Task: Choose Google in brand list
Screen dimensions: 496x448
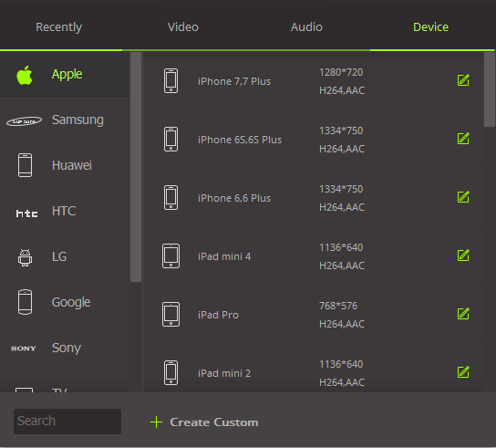Action: [71, 302]
